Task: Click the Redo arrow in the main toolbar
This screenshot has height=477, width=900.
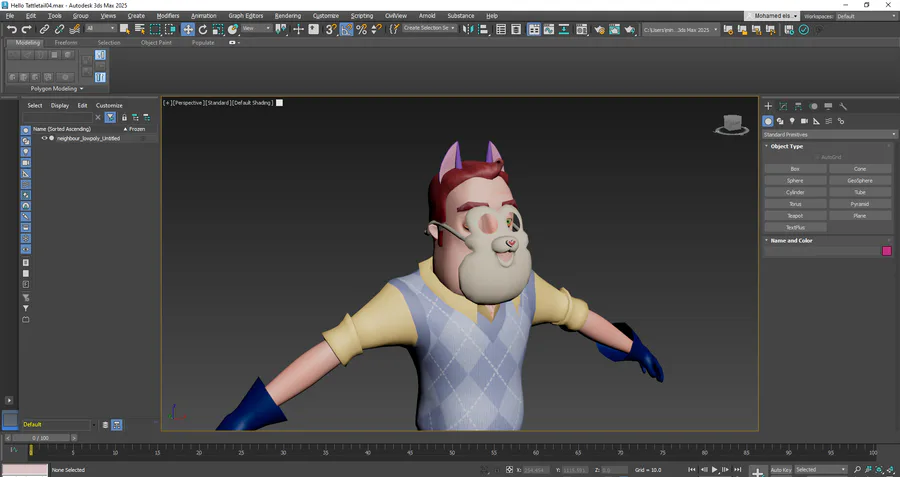Action: pyautogui.click(x=26, y=29)
